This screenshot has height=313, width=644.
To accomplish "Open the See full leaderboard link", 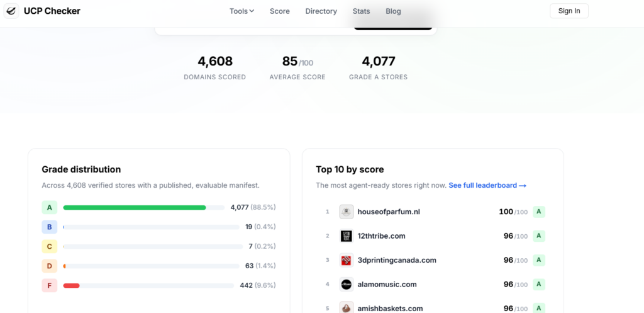I will (x=487, y=186).
